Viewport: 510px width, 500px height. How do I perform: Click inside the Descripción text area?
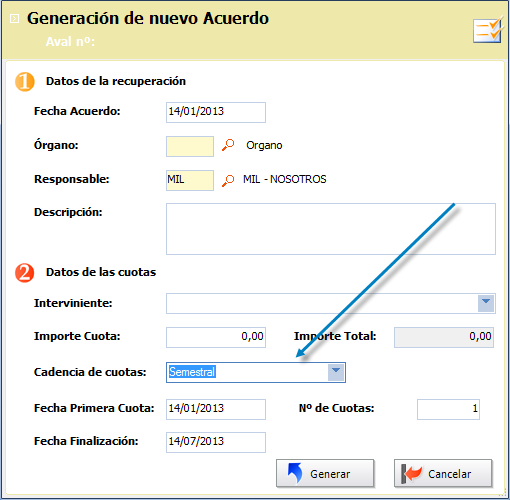[x=331, y=229]
